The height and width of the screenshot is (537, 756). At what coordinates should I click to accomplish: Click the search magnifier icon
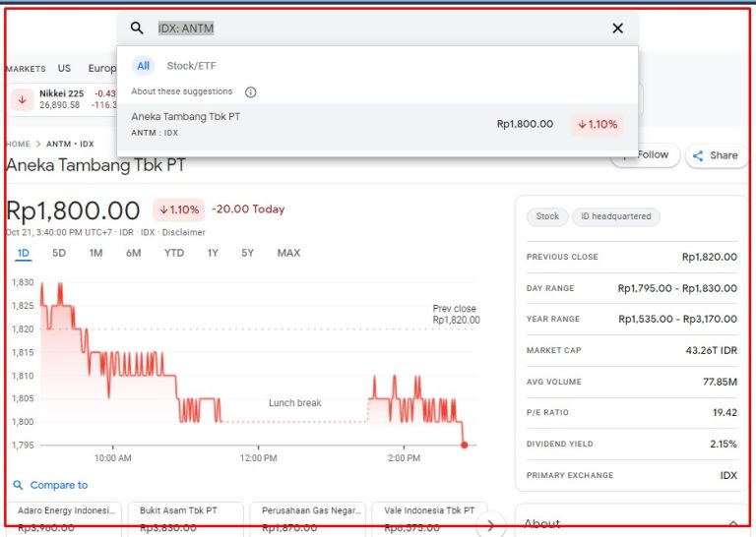pos(137,29)
